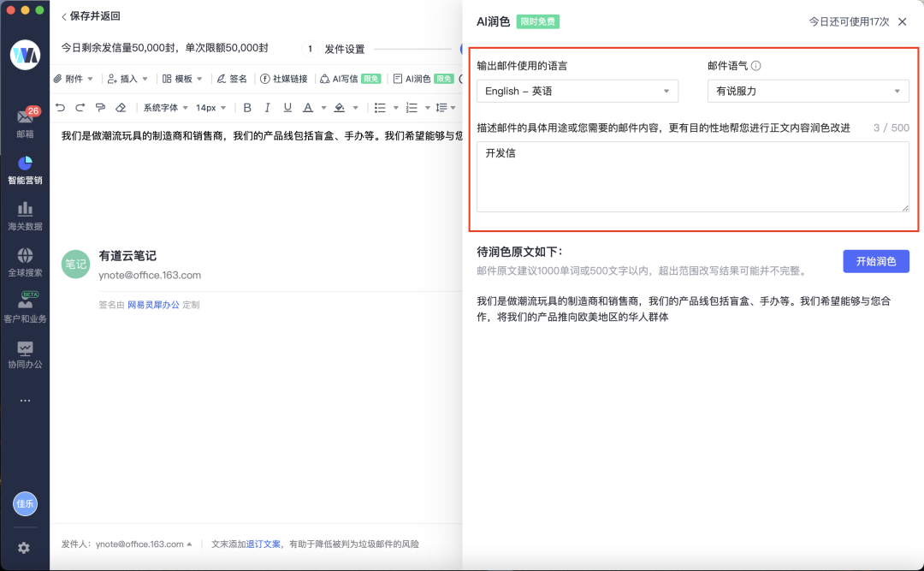Toggle italic formatting in the editor
Image resolution: width=924 pixels, height=571 pixels.
click(266, 109)
